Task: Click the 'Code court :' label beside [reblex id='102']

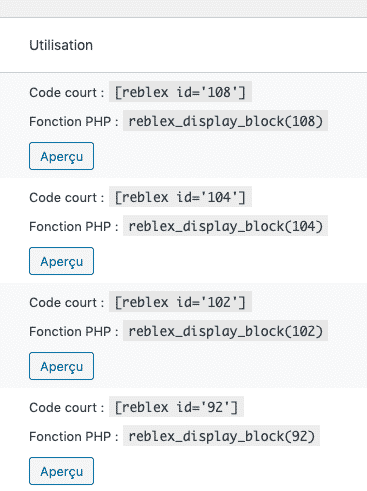Action: pyautogui.click(x=67, y=302)
